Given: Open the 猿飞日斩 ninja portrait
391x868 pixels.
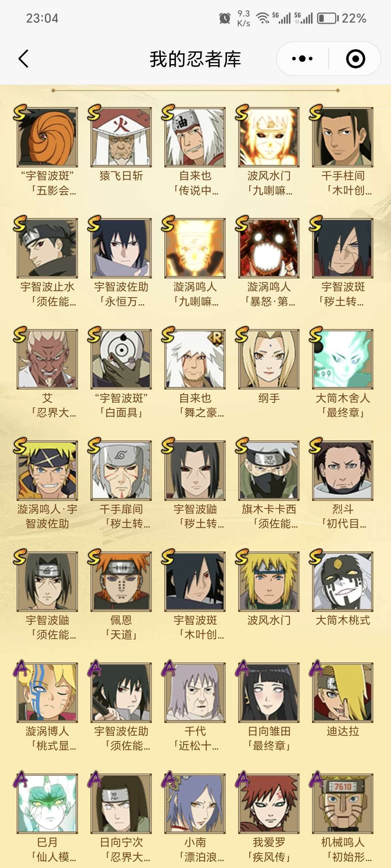Looking at the screenshot, I should (121, 137).
